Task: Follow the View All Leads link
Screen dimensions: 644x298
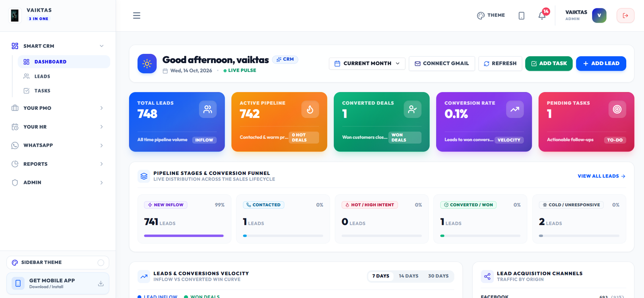Action: 601,176
